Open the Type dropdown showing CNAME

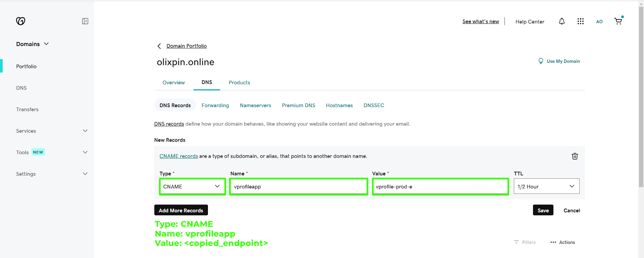click(192, 186)
